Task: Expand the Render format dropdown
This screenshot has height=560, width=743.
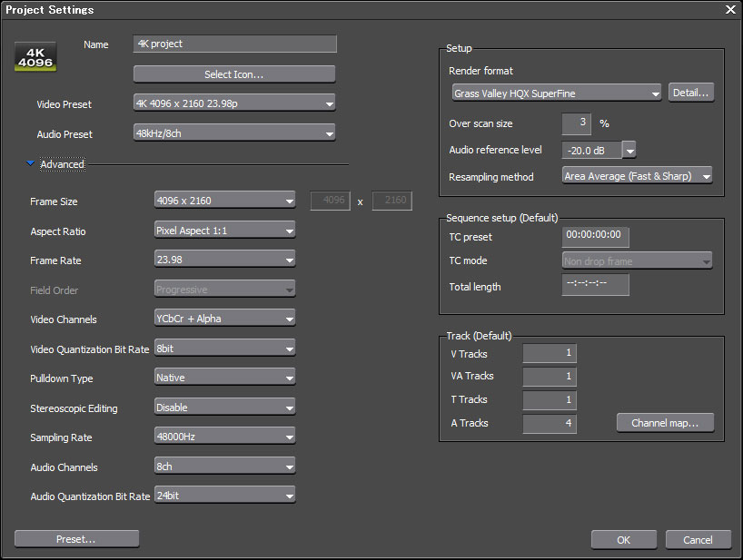Action: pyautogui.click(x=556, y=93)
